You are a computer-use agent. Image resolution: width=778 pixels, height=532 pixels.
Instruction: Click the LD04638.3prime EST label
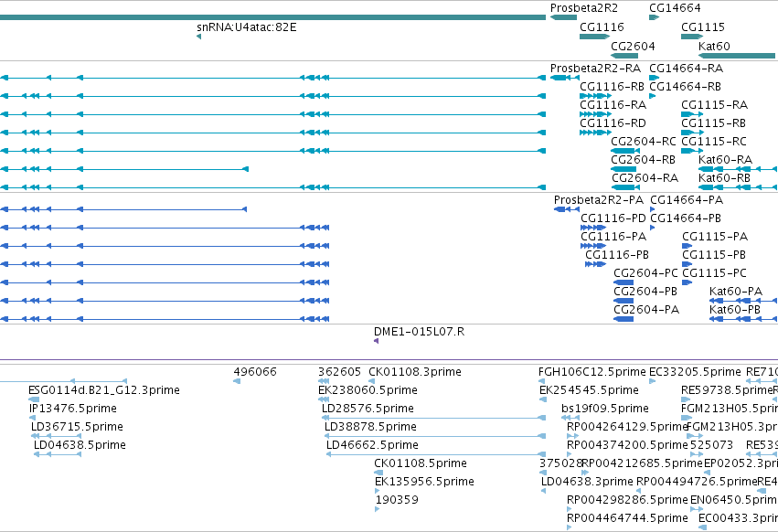coord(587,483)
